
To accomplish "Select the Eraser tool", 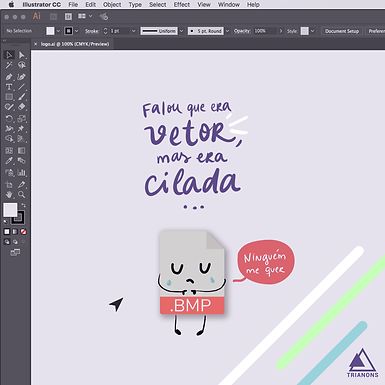I will pyautogui.click(x=22, y=107).
